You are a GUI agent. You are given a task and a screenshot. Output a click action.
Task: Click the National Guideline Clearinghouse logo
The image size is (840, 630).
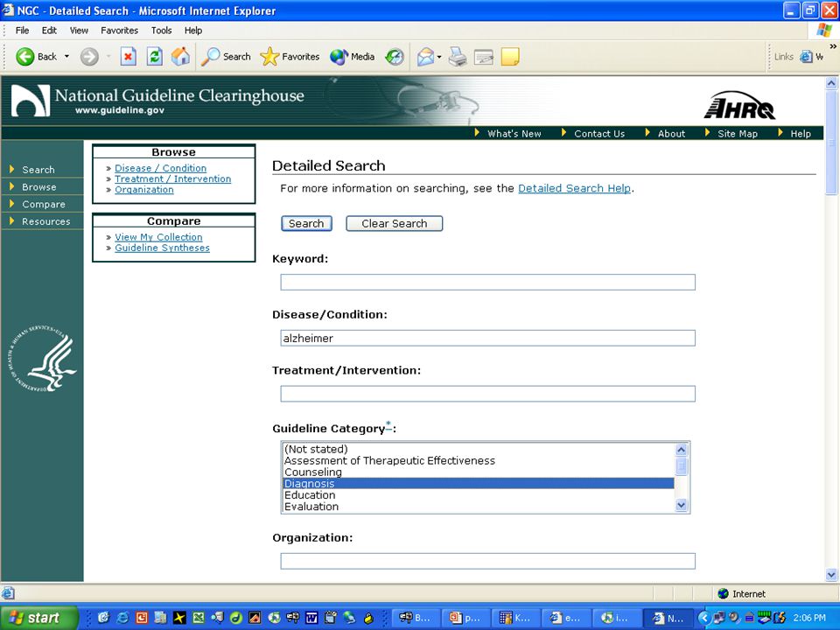coord(157,100)
